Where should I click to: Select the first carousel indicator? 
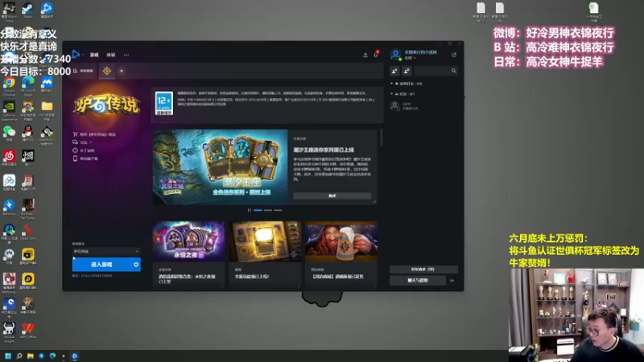[258, 210]
